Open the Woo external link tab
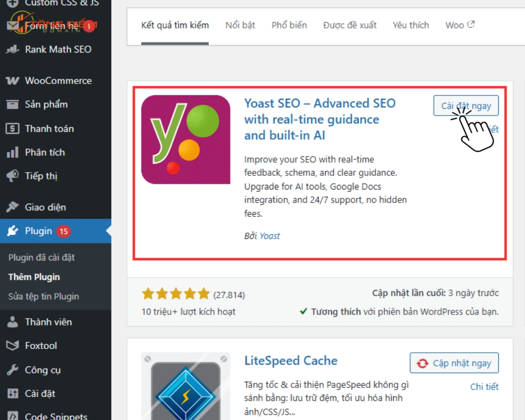Screen dimensions: 525x420 click(460, 25)
